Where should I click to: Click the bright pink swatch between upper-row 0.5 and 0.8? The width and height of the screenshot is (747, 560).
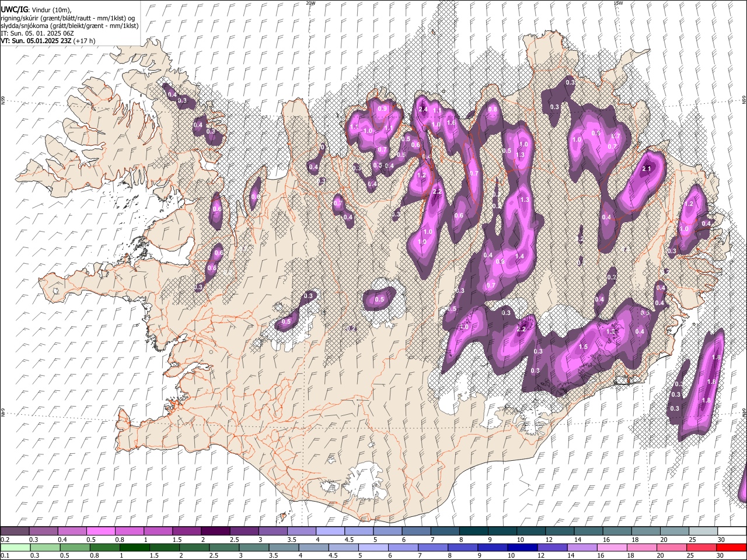(x=100, y=531)
